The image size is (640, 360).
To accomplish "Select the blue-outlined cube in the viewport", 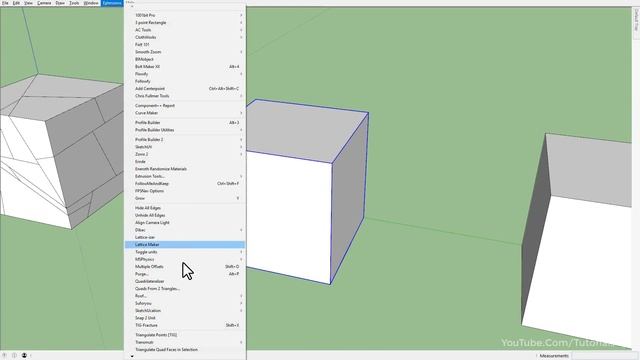I will (x=307, y=191).
